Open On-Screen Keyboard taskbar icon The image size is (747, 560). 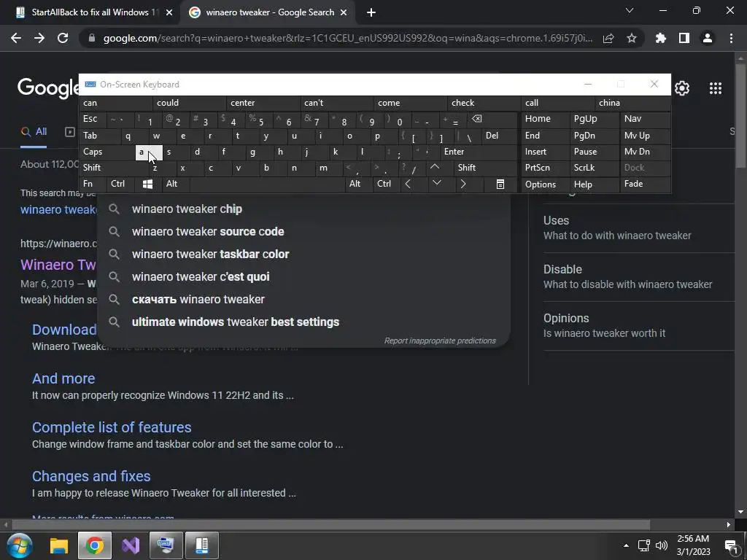click(x=166, y=545)
